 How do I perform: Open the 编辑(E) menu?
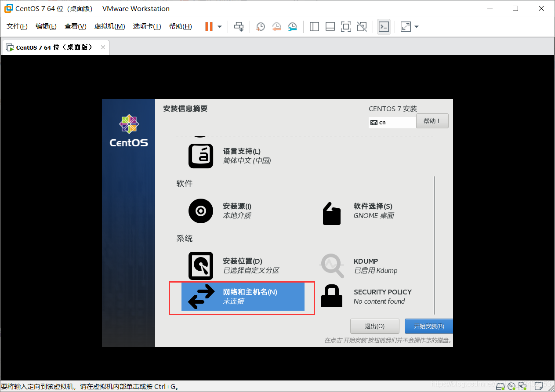pyautogui.click(x=46, y=26)
